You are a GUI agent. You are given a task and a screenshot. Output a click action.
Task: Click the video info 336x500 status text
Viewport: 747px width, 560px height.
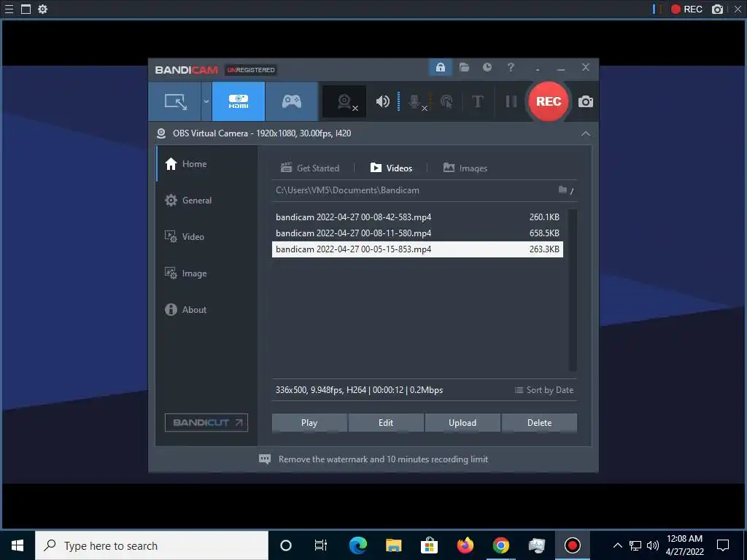pos(359,390)
